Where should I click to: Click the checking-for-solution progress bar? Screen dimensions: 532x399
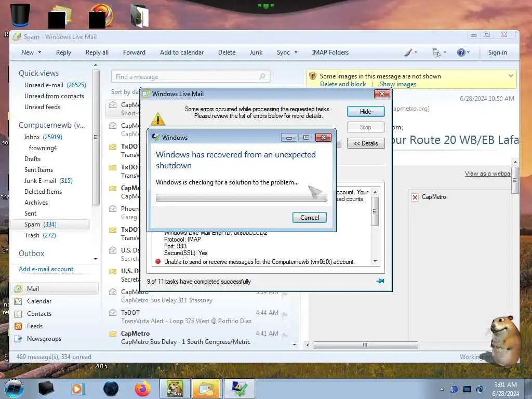pos(241,198)
